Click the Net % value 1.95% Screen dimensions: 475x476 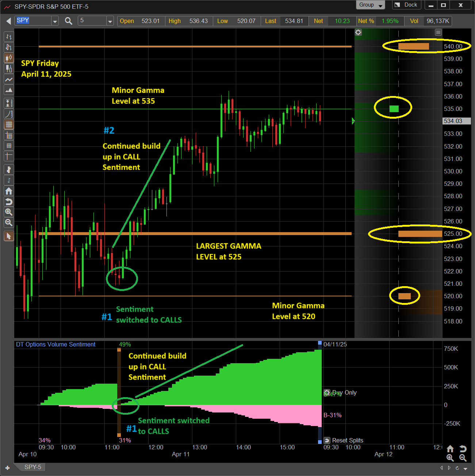pos(390,21)
